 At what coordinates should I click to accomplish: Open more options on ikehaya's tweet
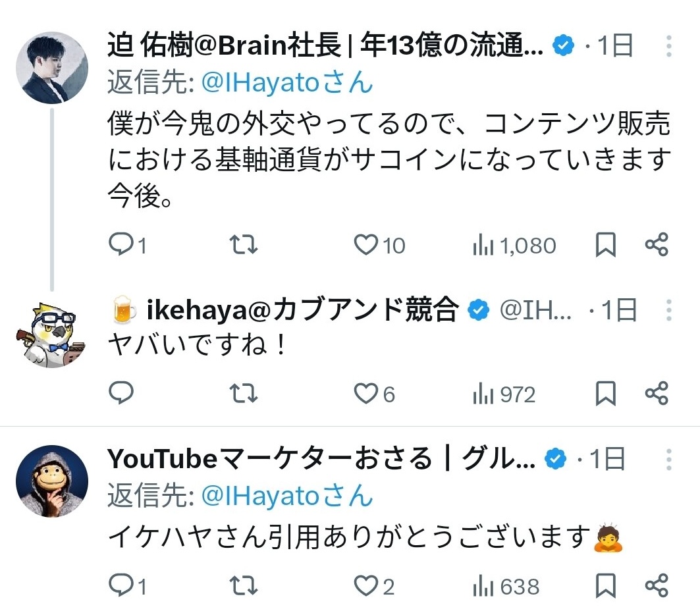pos(668,310)
